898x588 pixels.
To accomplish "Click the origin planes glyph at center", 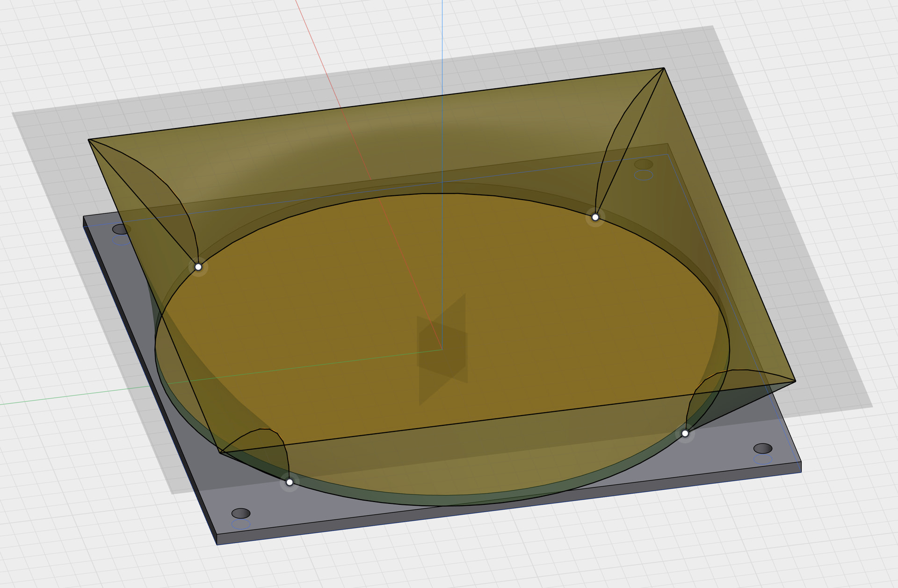I will coord(442,350).
